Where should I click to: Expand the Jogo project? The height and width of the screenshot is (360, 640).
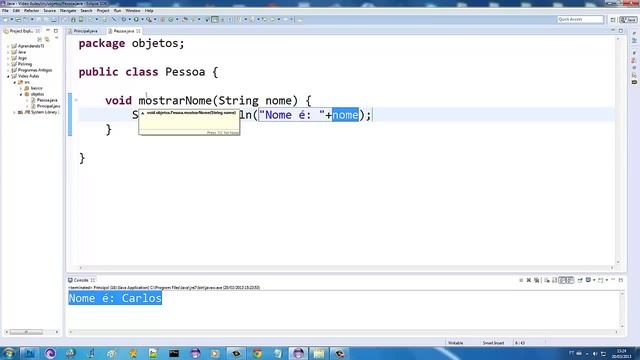point(8,58)
